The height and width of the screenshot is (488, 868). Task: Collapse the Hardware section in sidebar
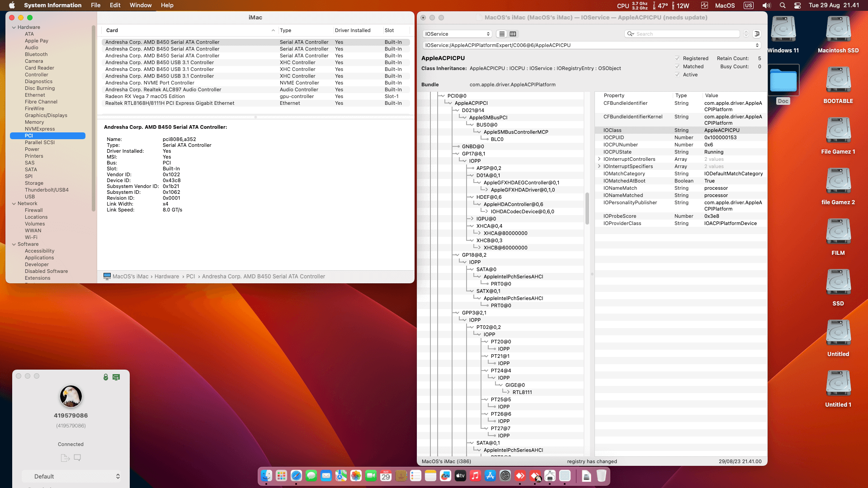14,28
